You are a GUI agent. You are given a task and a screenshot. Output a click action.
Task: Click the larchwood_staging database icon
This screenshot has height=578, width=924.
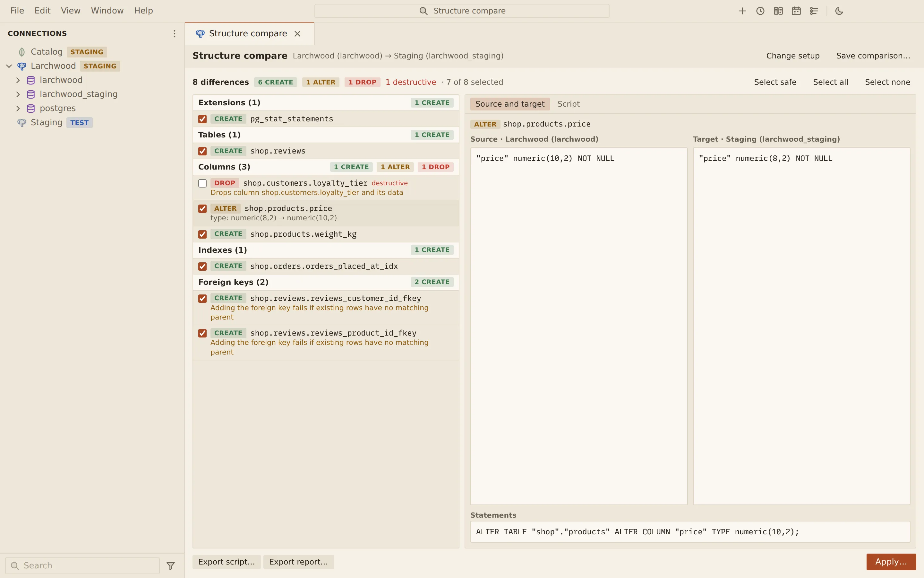click(x=31, y=94)
